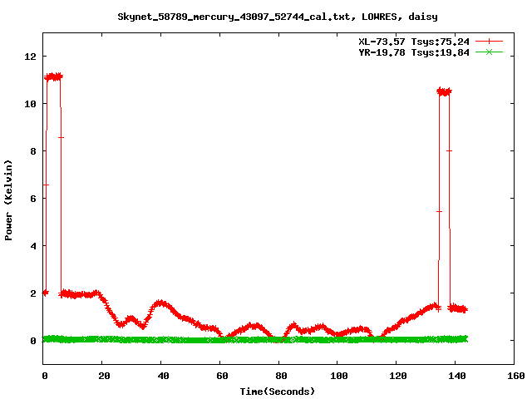Image resolution: width=532 pixels, height=399 pixels.
Task: Click the y-axis tick label 10
Action: click(30, 104)
